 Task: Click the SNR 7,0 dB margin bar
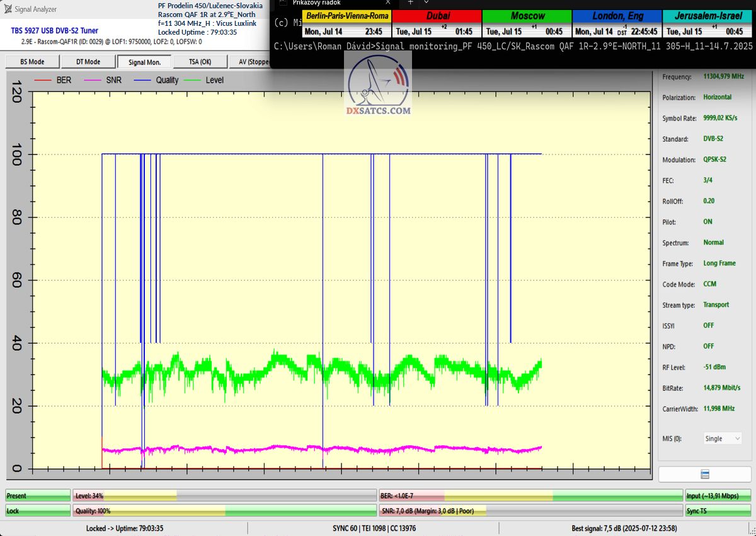pyautogui.click(x=530, y=511)
